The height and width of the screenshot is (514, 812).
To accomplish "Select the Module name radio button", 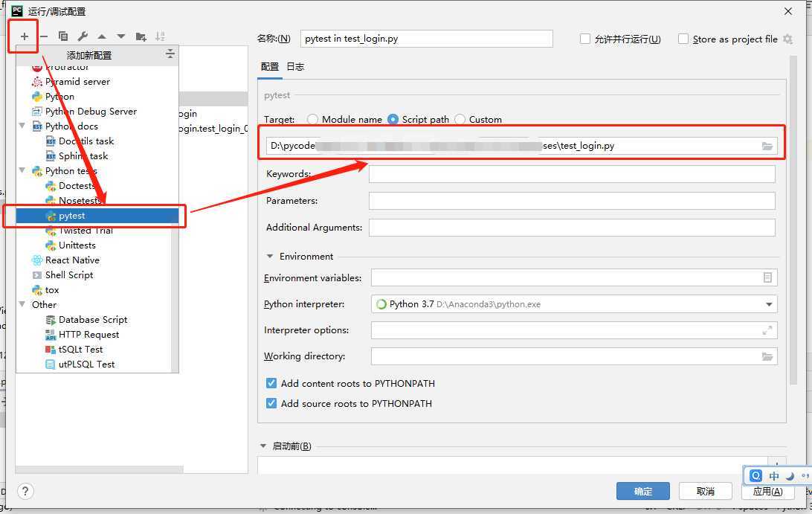I will pyautogui.click(x=312, y=120).
